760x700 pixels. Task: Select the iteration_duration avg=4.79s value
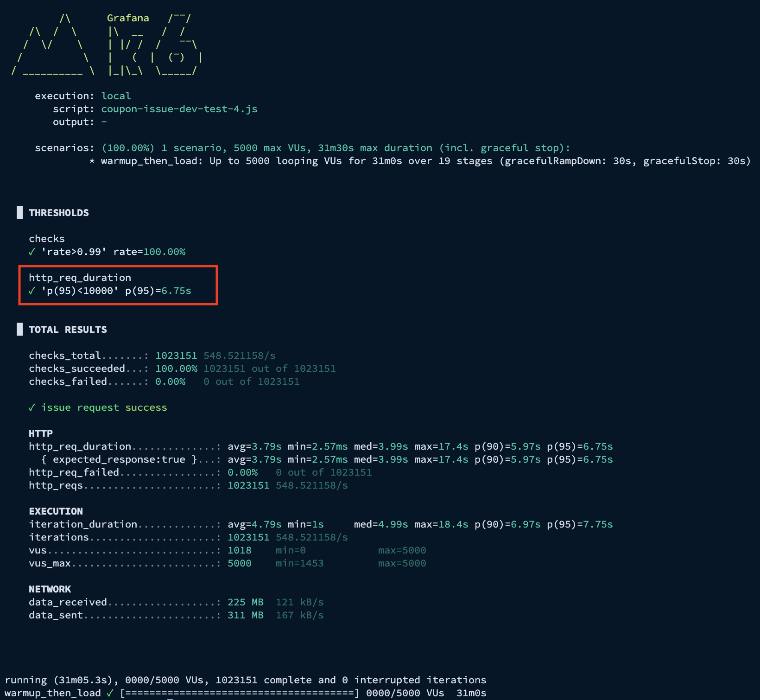[x=254, y=524]
